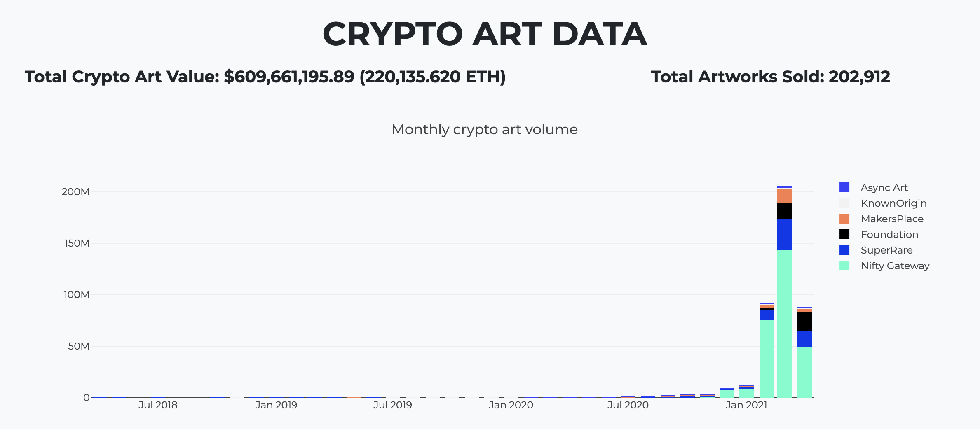Screen dimensions: 980x429
Task: Click the MakersPlace legend text label
Action: (x=892, y=219)
